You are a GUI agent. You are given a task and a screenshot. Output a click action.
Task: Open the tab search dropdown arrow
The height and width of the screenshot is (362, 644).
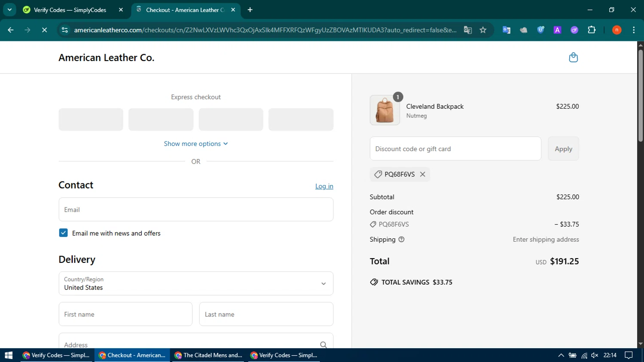pyautogui.click(x=9, y=10)
